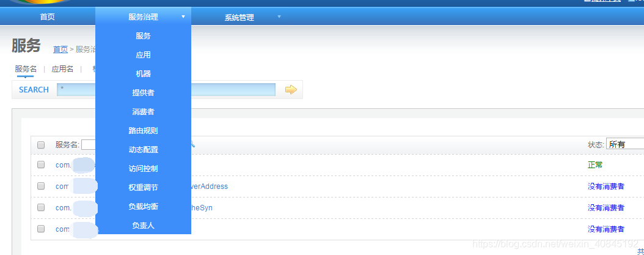Open the 状态 filter dropdown showing 所有
Viewport: 644px width, 255px height.
pos(624,144)
